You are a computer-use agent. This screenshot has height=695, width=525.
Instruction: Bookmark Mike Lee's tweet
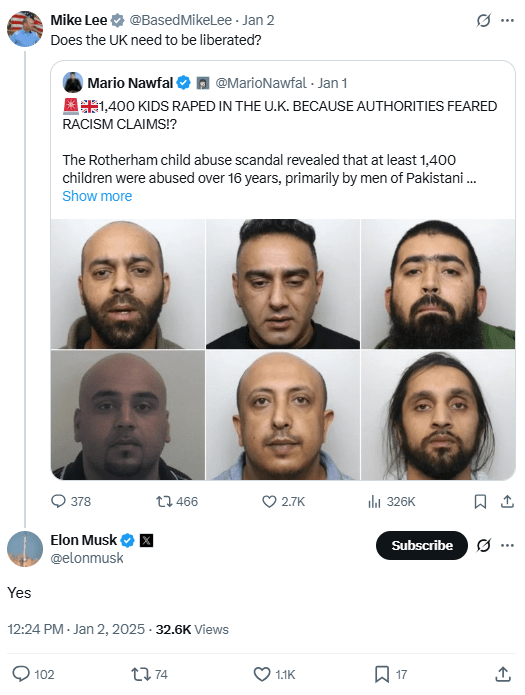[480, 501]
